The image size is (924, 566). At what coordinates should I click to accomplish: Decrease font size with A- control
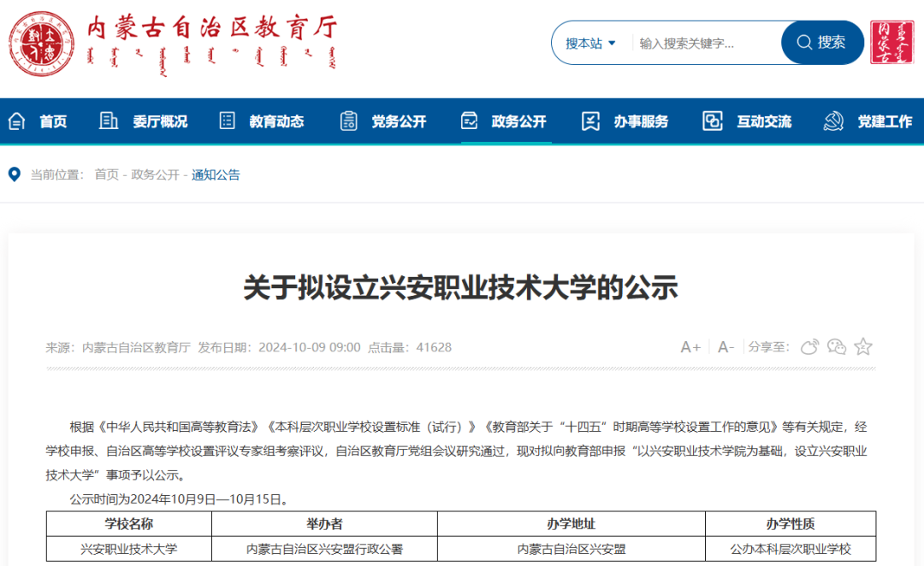(x=725, y=346)
